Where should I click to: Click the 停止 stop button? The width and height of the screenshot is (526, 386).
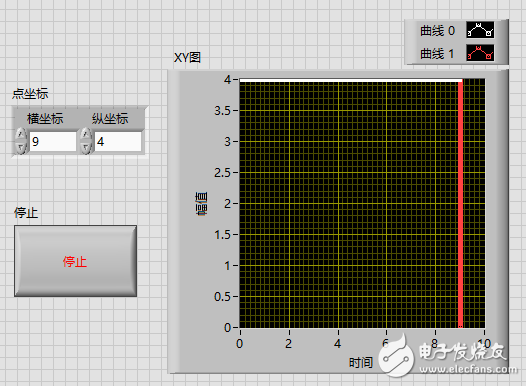tap(75, 261)
